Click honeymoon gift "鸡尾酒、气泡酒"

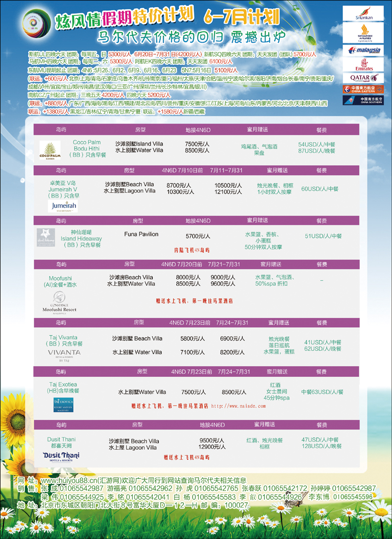(x=259, y=147)
